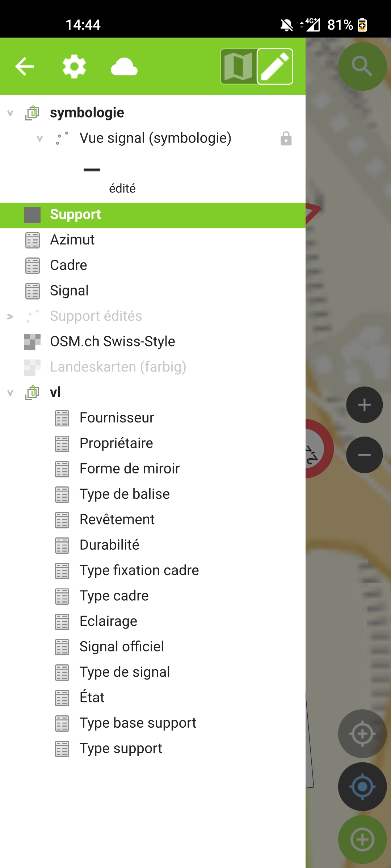391x868 pixels.
Task: Select the Type de balise layer
Action: pos(125,494)
